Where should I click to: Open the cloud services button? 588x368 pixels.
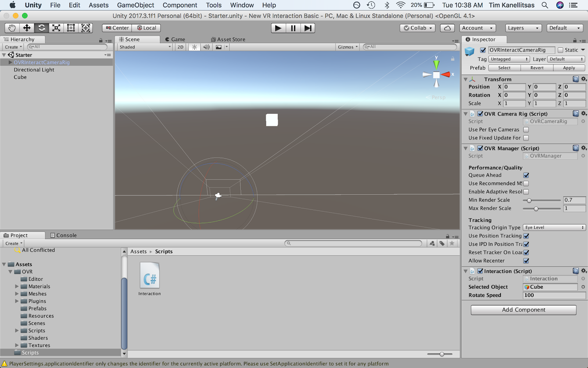(x=447, y=28)
